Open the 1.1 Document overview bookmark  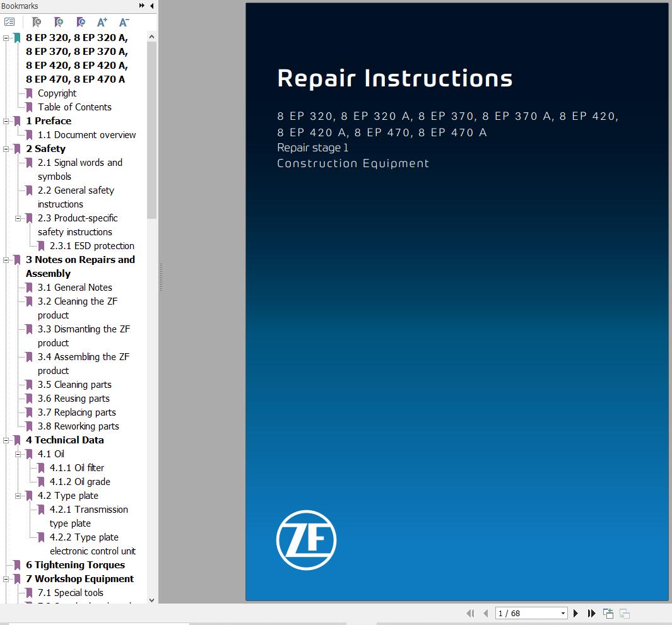(86, 135)
